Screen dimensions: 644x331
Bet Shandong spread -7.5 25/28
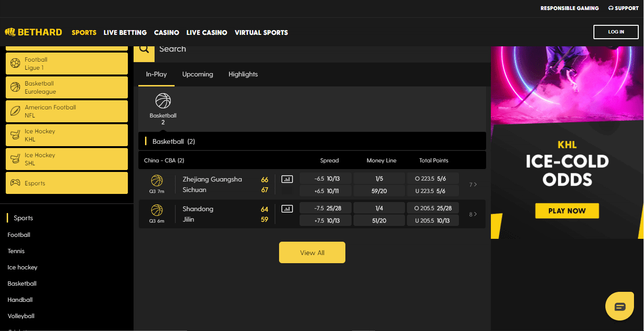coord(326,208)
